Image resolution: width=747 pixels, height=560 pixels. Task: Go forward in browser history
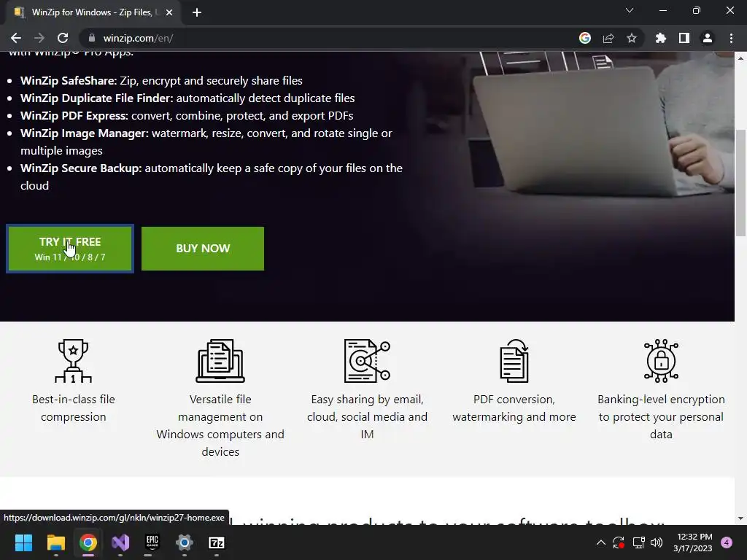click(39, 38)
